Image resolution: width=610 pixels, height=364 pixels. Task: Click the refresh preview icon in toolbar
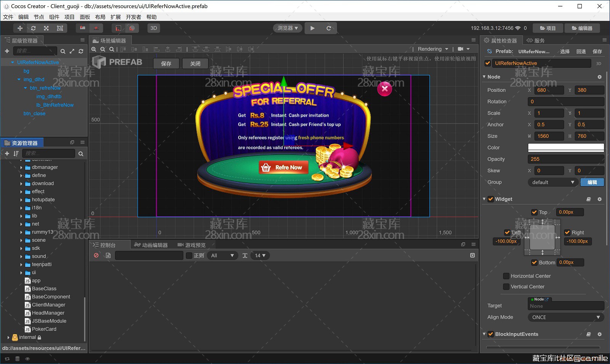point(329,28)
